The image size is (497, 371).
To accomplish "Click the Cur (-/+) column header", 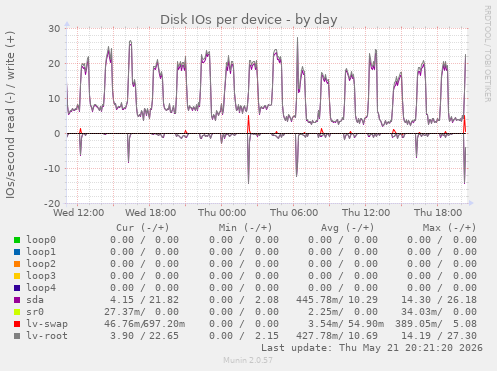I will click(x=143, y=228).
